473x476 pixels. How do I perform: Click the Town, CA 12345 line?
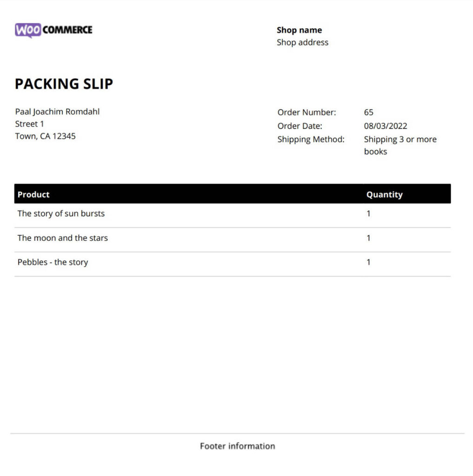click(45, 136)
